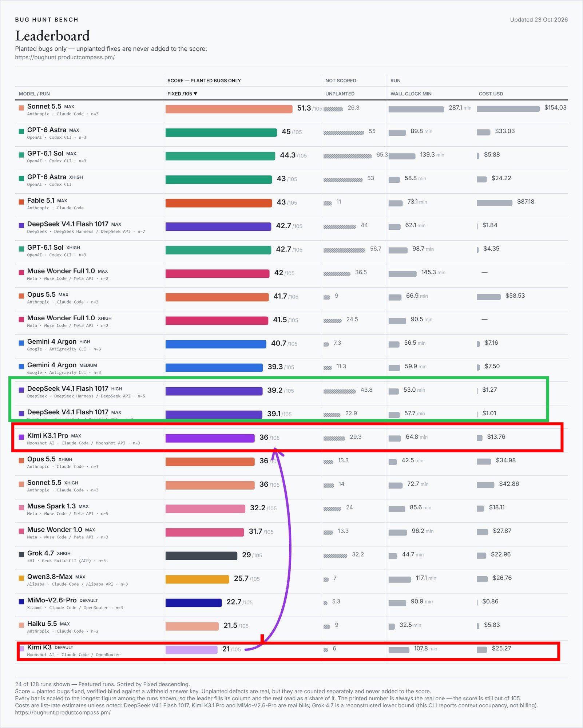Click the Updated 23 Oct 2026 text
Screen dimensions: 583x728
(539, 20)
